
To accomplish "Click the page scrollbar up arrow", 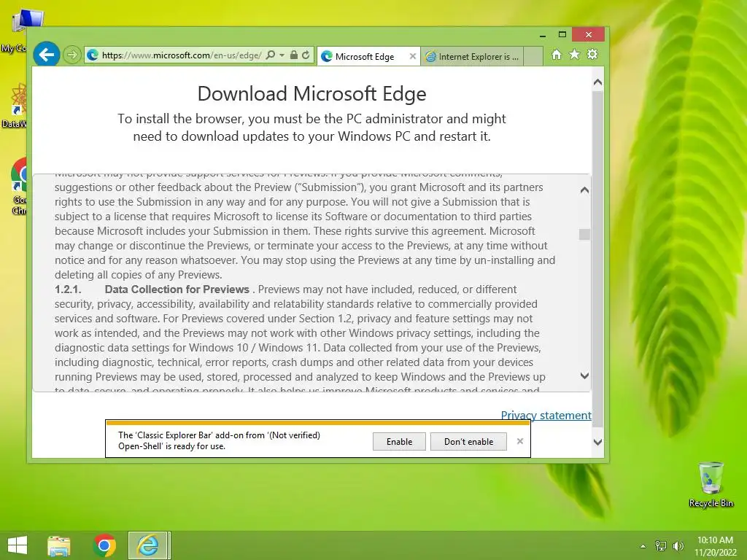I will (598, 82).
